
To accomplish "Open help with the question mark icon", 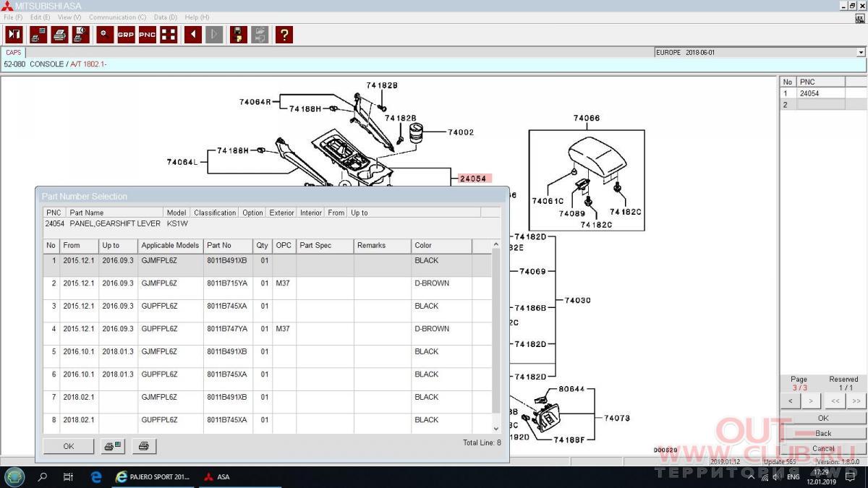I will (284, 34).
